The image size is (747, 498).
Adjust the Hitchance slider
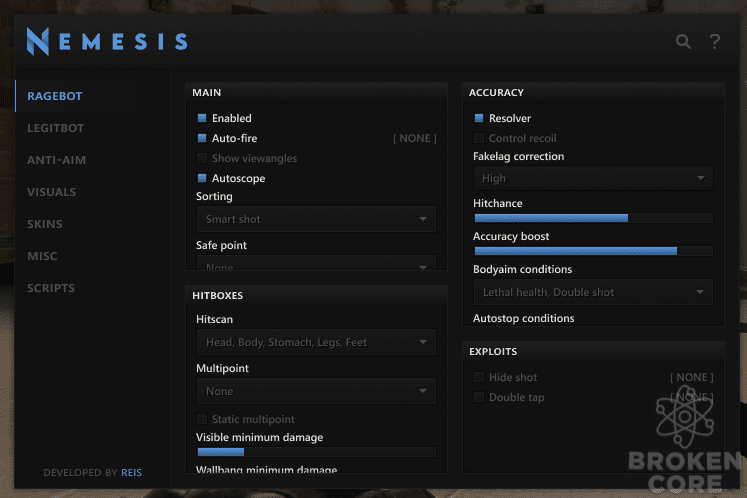coord(593,218)
